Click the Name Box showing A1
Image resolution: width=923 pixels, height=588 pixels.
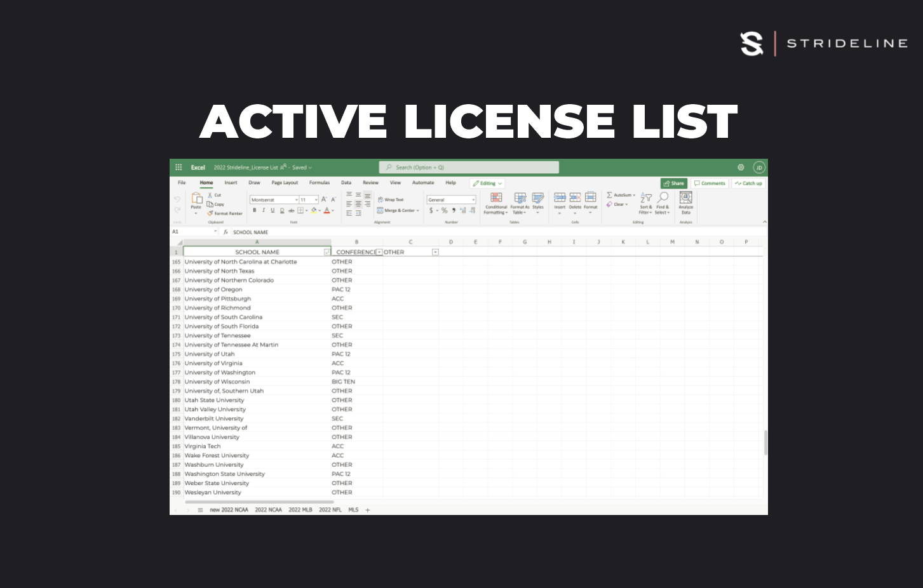194,232
